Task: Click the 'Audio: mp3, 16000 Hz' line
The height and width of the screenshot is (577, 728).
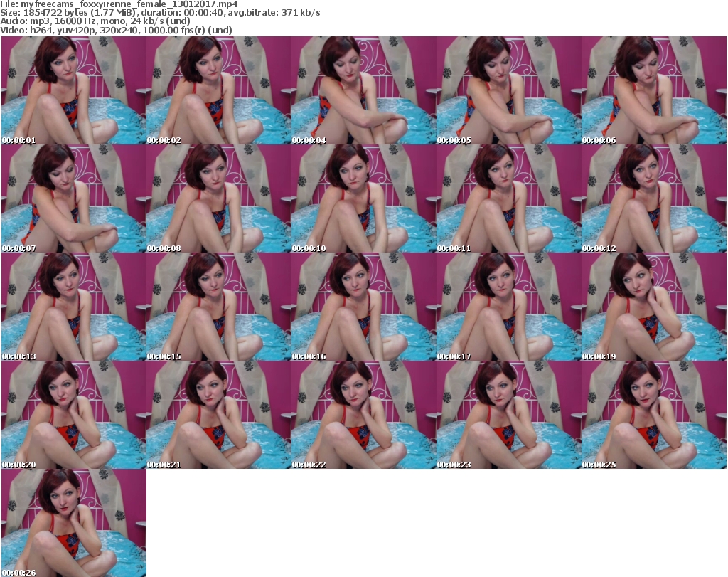Action: pyautogui.click(x=95, y=21)
